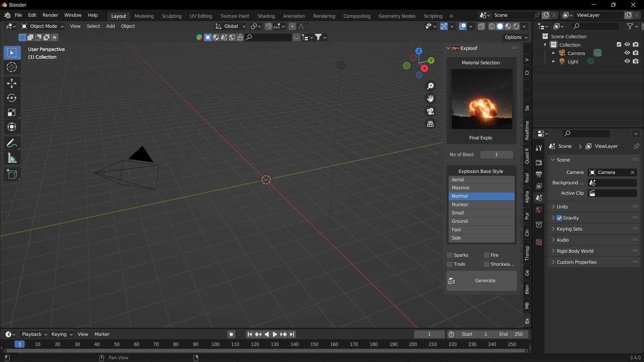644x362 pixels.
Task: Click the zoom view magnifier icon
Action: (430, 86)
